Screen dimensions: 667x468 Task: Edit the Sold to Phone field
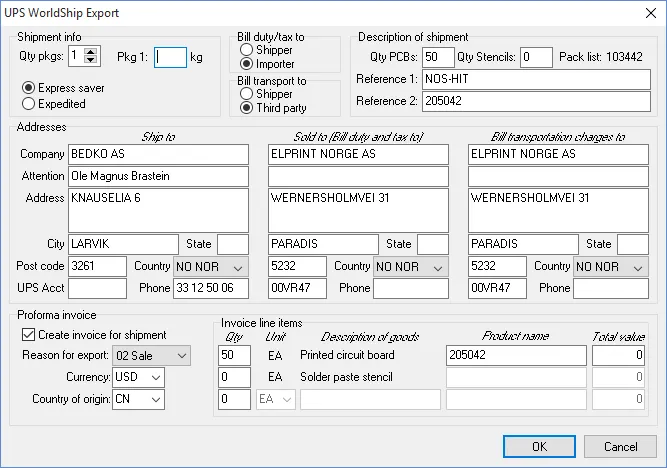tap(411, 289)
